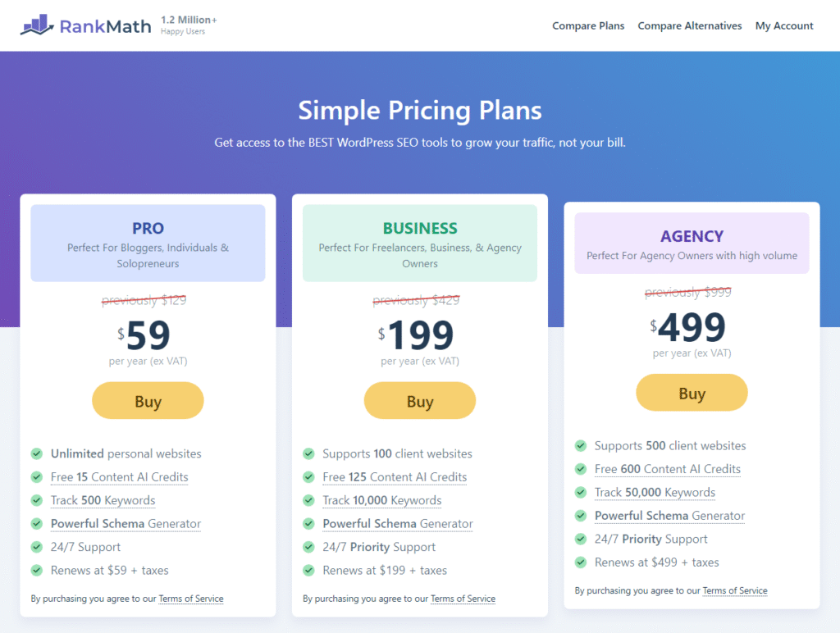Click Powerful Schema Generator in BUSINESS plan
Viewport: 840px width, 633px height.
pyautogui.click(x=398, y=524)
